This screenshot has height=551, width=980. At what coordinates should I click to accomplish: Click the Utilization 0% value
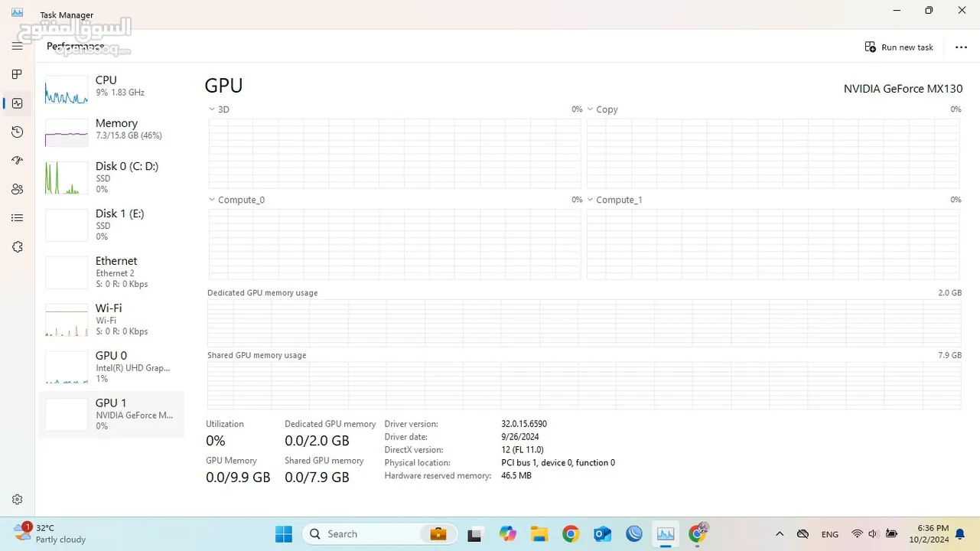[x=216, y=441]
